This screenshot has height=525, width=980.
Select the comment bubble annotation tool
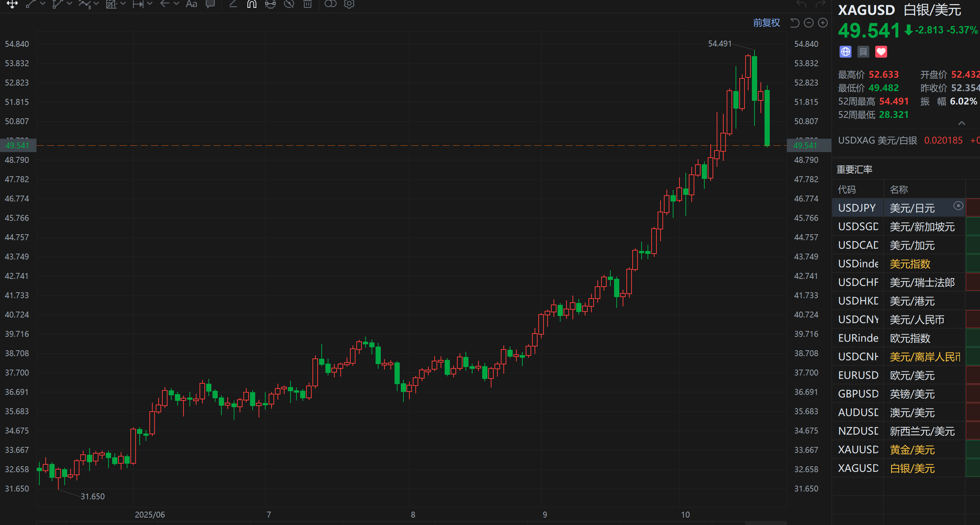210,4
